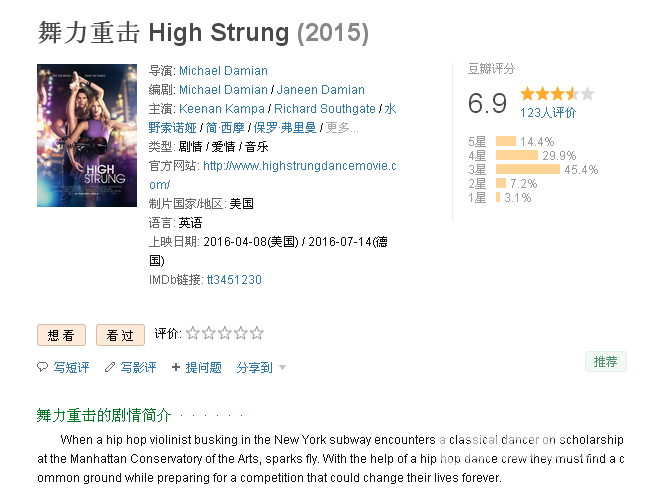Mark movie as 看过
The height and width of the screenshot is (500, 648).
[120, 335]
